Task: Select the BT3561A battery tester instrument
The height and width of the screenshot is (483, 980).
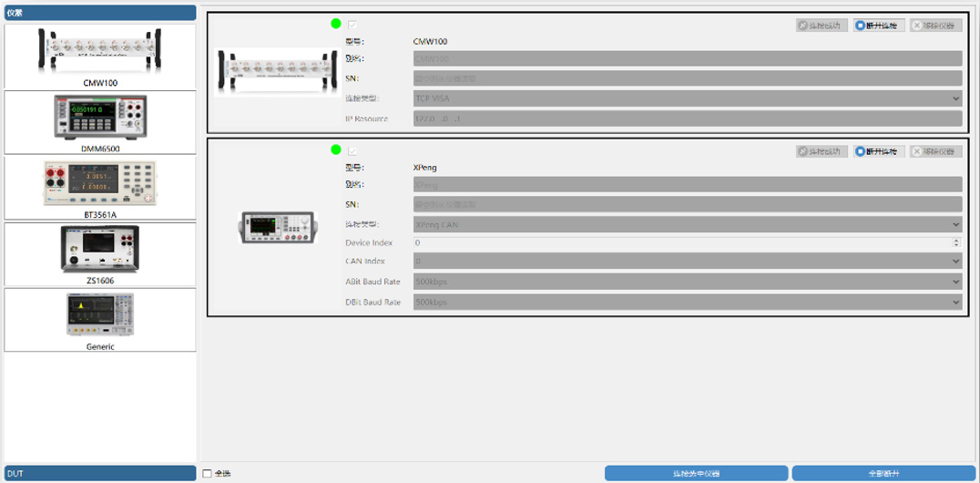Action: (100, 188)
